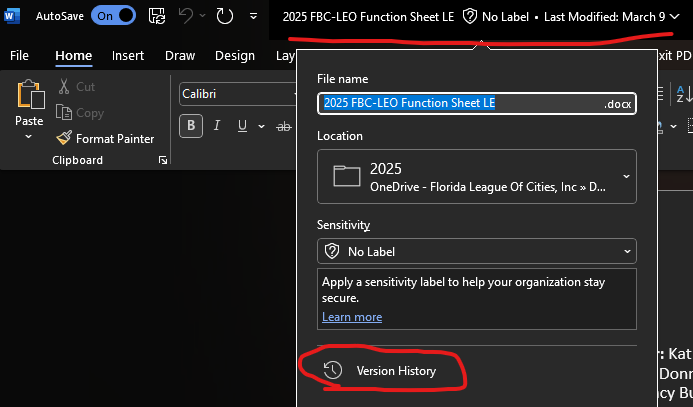Click the Undo arrow icon
The image size is (693, 407).
tap(184, 16)
